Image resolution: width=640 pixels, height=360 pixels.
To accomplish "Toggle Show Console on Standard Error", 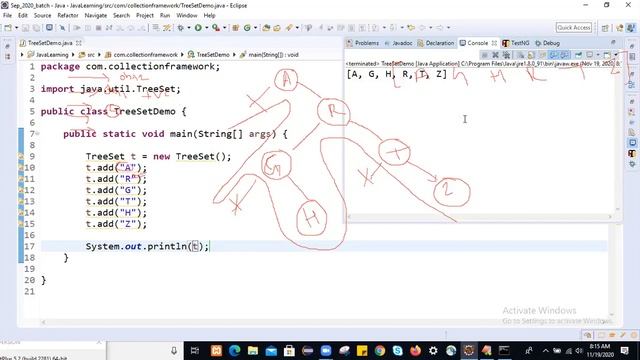I will point(564,55).
